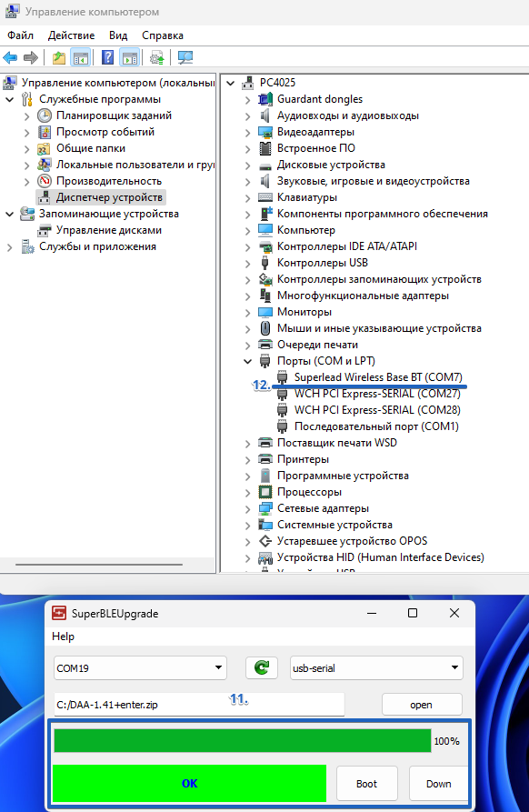Select Очереди печати
This screenshot has height=812, width=529.
pyautogui.click(x=317, y=345)
